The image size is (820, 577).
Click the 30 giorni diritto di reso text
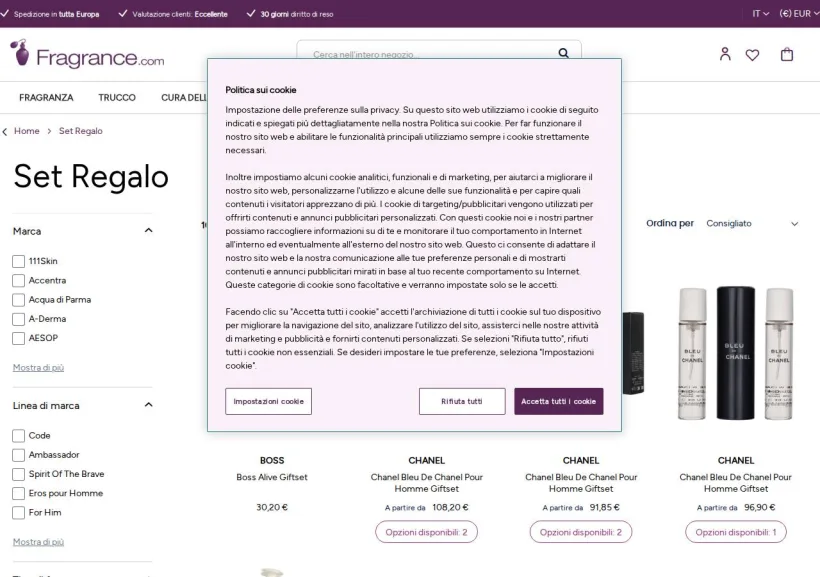pos(297,14)
